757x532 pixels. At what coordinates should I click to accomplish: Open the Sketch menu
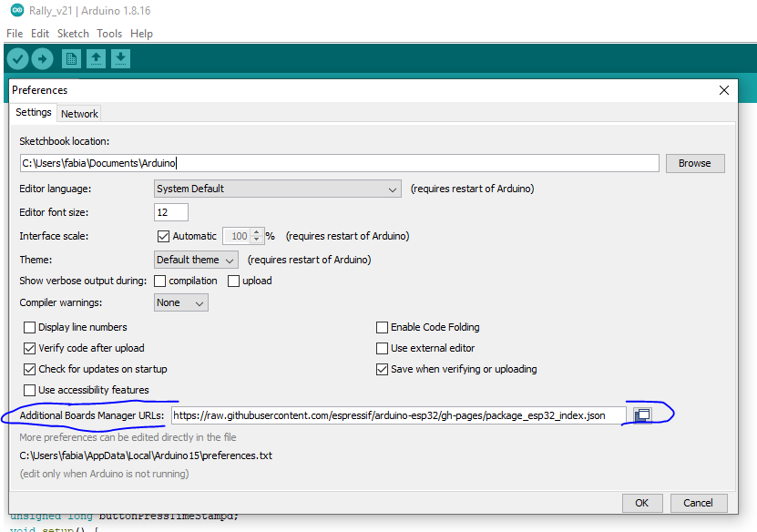click(73, 34)
